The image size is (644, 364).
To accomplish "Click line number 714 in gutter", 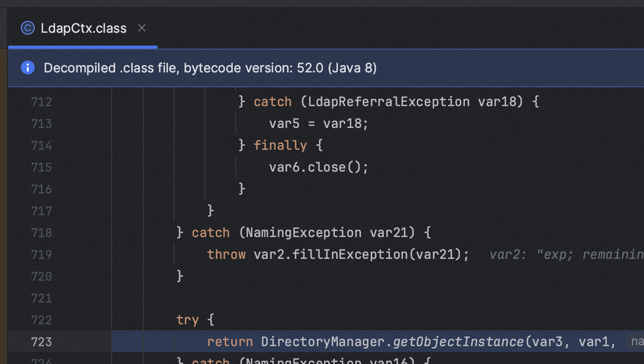I will point(41,145).
